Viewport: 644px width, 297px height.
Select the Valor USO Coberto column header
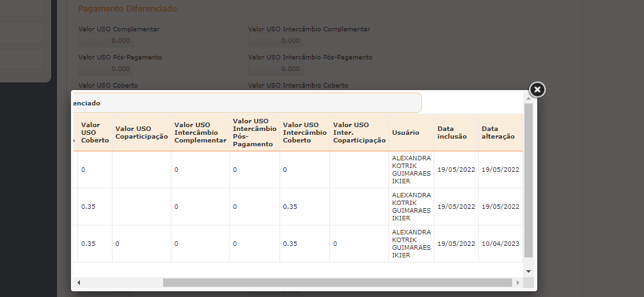[x=90, y=132]
